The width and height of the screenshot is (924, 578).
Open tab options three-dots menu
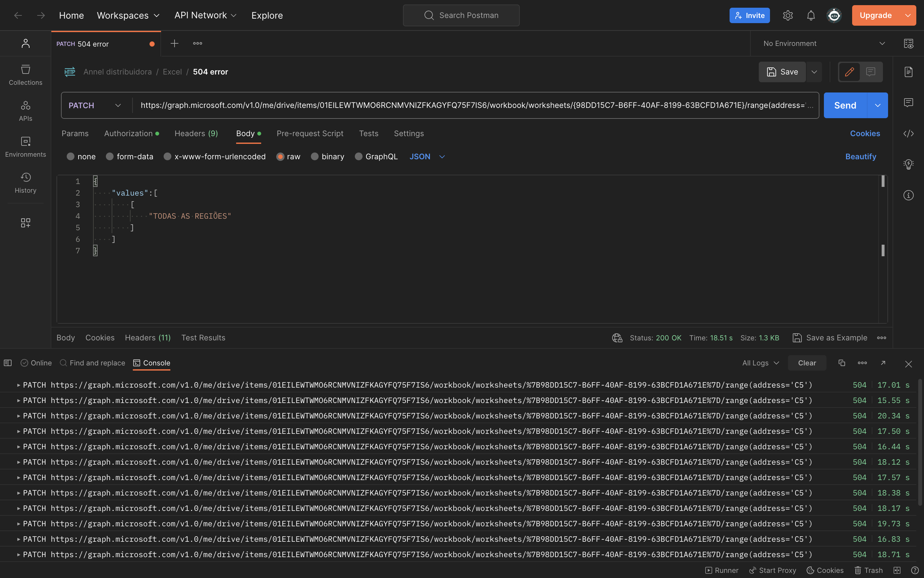pyautogui.click(x=197, y=44)
